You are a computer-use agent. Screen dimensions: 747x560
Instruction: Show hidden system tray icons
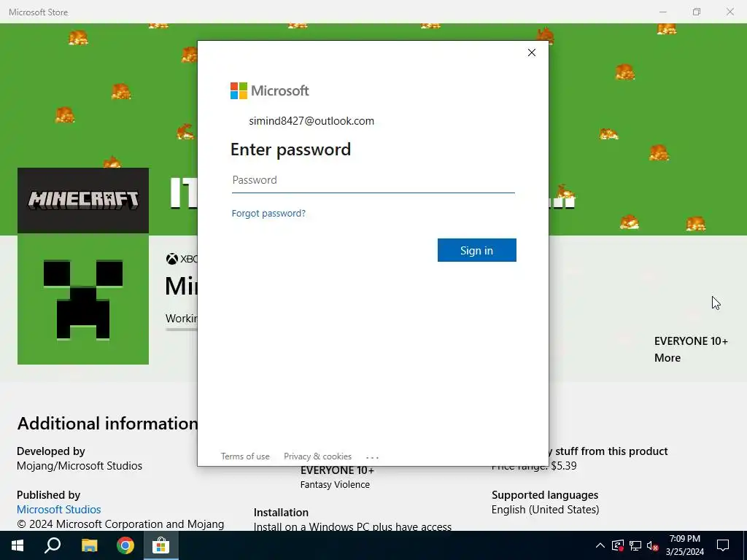[600, 545]
